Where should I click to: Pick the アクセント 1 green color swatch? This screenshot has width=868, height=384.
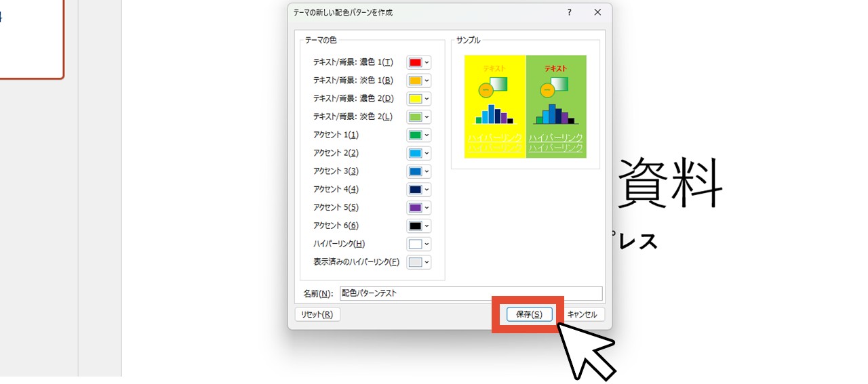[x=418, y=135]
